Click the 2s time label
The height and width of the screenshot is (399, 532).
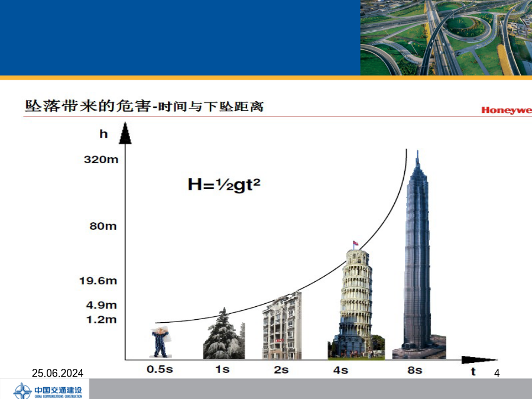(281, 369)
